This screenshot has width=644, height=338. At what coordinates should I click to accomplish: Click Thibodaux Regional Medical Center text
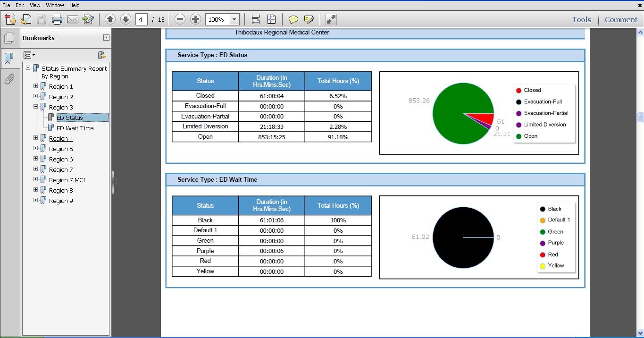(282, 33)
